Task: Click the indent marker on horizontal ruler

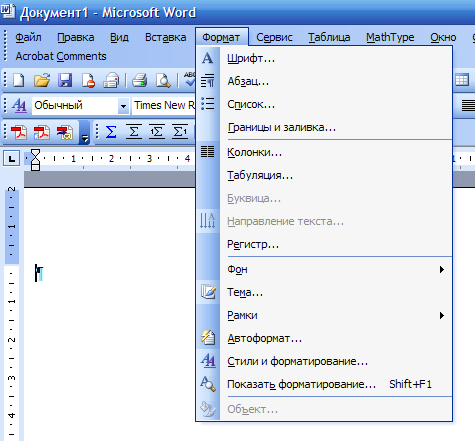Action: click(35, 160)
